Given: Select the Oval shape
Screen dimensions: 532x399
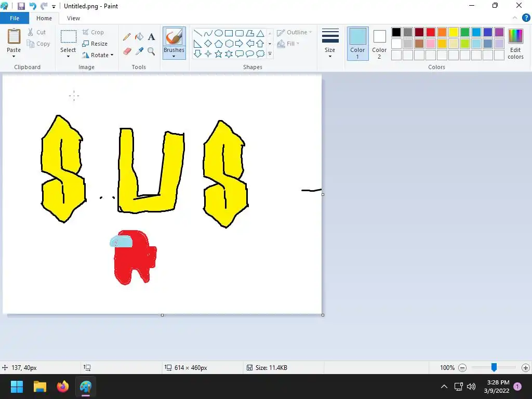Looking at the screenshot, I should [219, 33].
